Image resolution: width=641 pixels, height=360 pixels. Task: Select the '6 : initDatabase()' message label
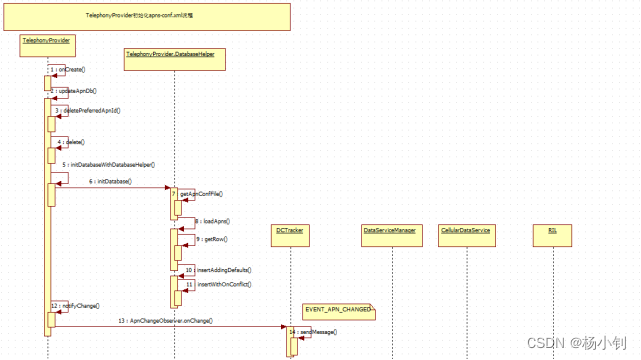(110, 181)
